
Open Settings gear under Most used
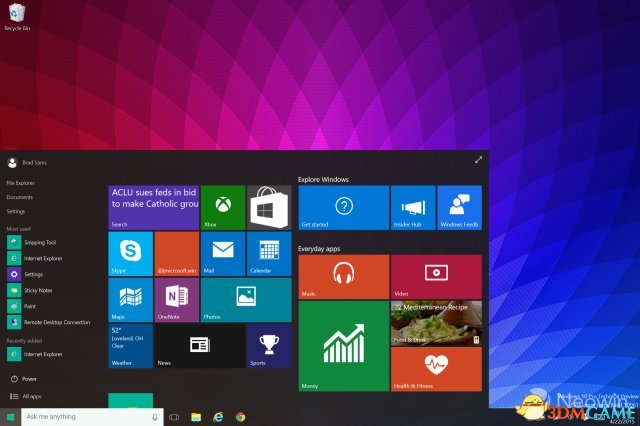[25, 274]
